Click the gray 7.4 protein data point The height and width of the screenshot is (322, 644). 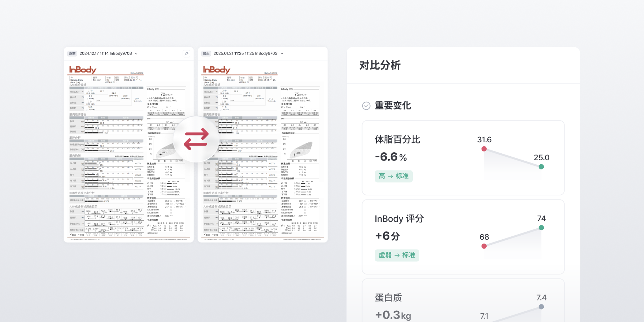(x=541, y=307)
